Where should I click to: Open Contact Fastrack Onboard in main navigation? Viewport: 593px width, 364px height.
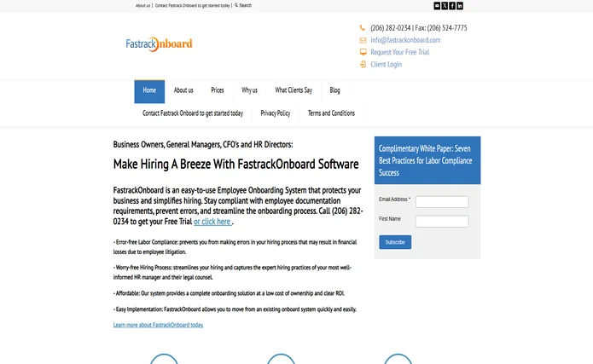coord(193,113)
